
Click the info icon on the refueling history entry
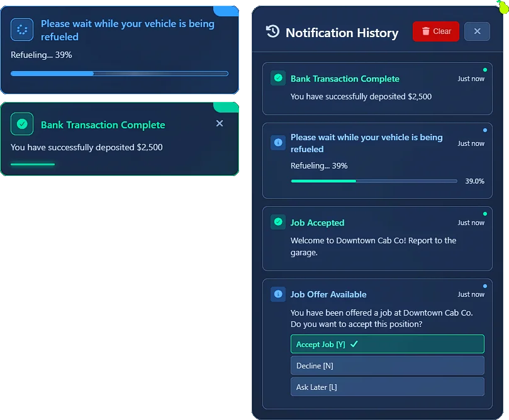[x=277, y=143]
